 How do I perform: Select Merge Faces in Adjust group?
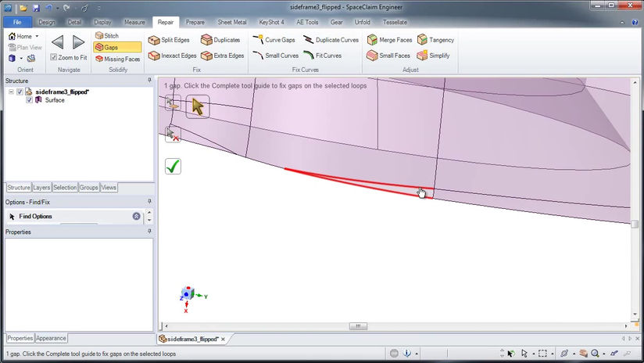[x=389, y=40]
